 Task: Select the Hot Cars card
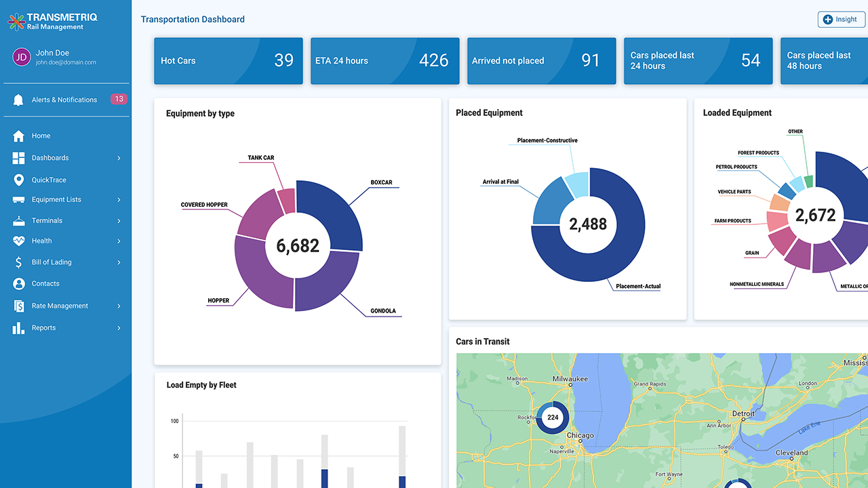point(228,61)
